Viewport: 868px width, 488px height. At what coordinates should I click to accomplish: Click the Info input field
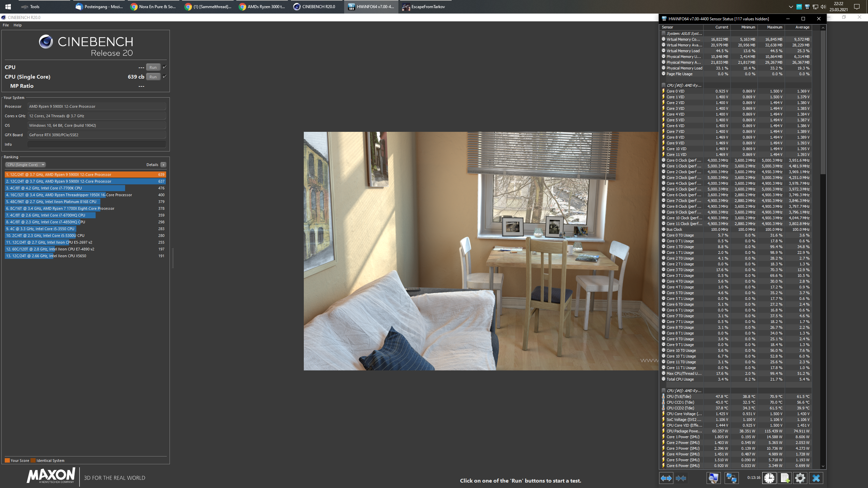(x=97, y=144)
